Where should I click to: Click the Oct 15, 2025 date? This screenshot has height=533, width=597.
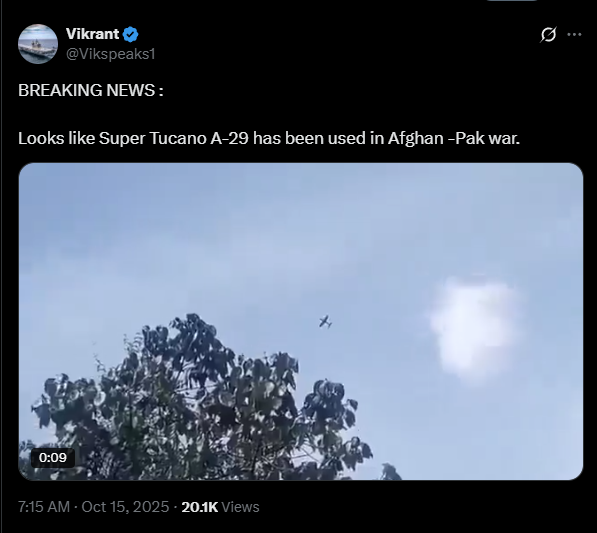(x=125, y=507)
